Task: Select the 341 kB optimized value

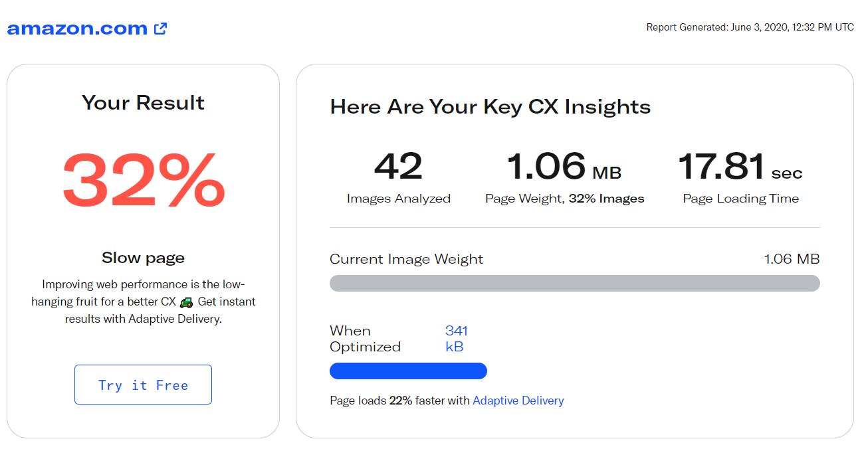Action: 456,338
